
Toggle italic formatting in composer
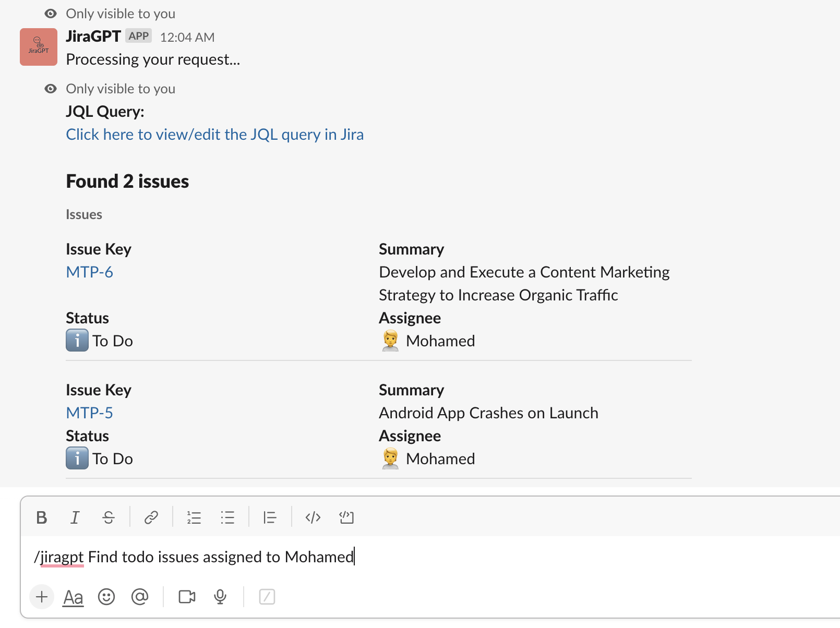(75, 517)
